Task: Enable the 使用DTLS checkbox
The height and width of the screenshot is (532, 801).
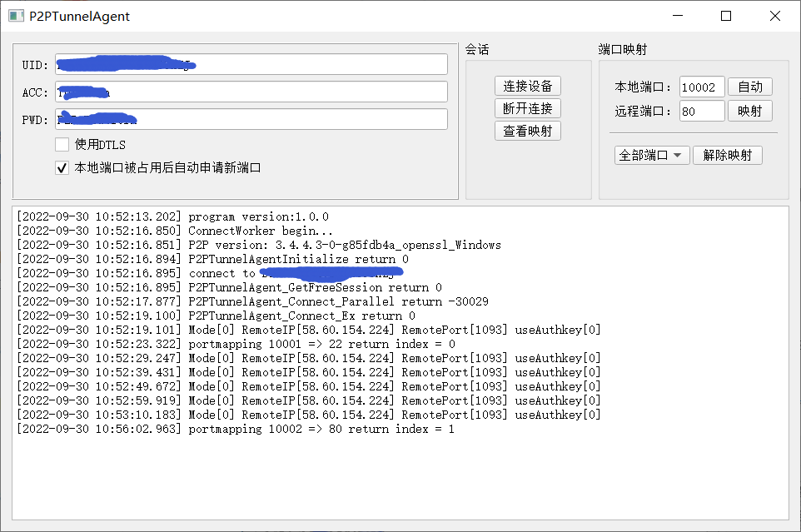Action: 62,144
